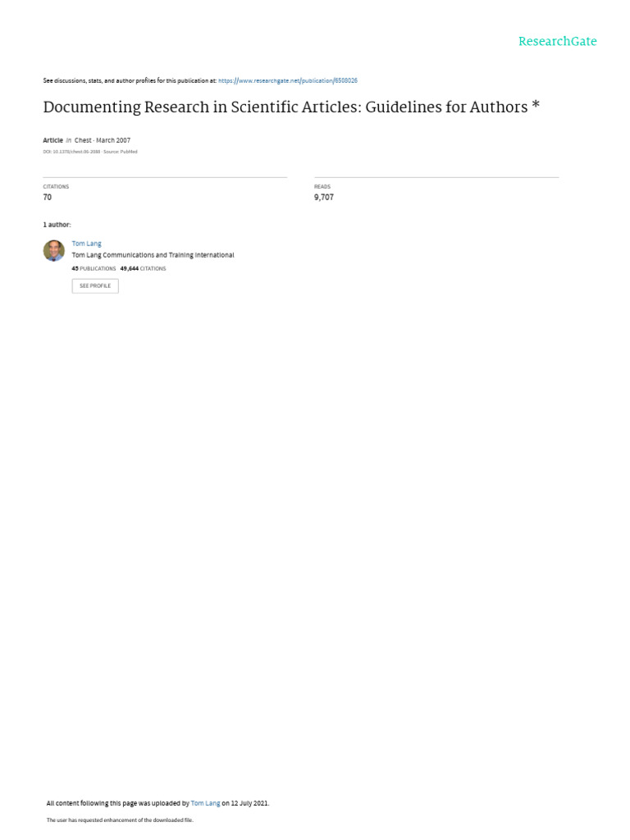Click the CITATIONS header label
630x840 pixels.
pos(56,186)
